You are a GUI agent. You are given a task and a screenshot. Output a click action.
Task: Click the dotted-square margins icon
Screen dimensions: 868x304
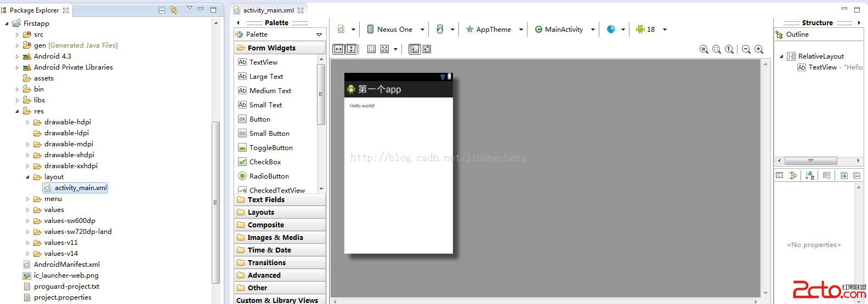point(371,49)
